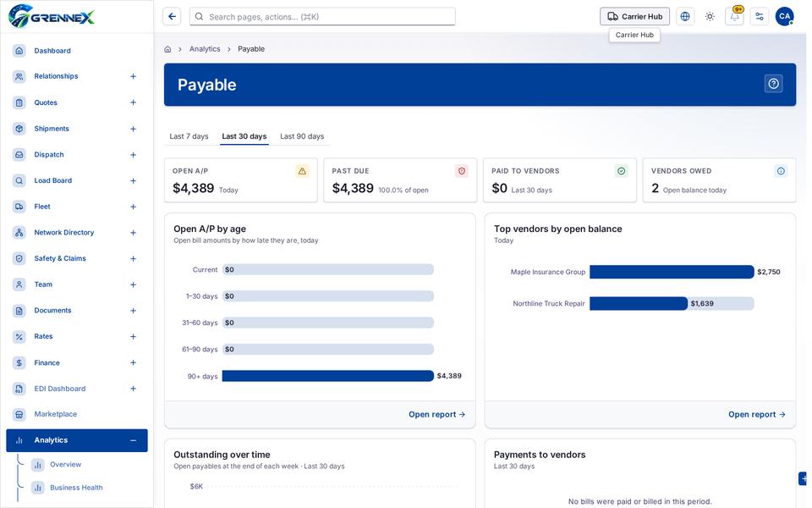Collapse the Analytics menu

(133, 440)
